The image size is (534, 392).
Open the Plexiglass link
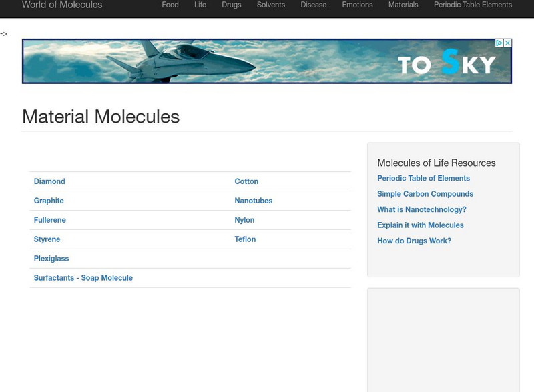51,259
